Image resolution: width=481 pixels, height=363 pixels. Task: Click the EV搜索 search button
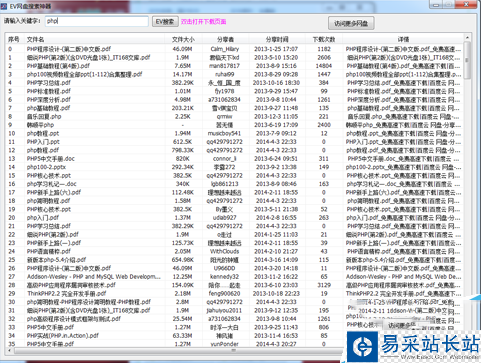click(165, 22)
